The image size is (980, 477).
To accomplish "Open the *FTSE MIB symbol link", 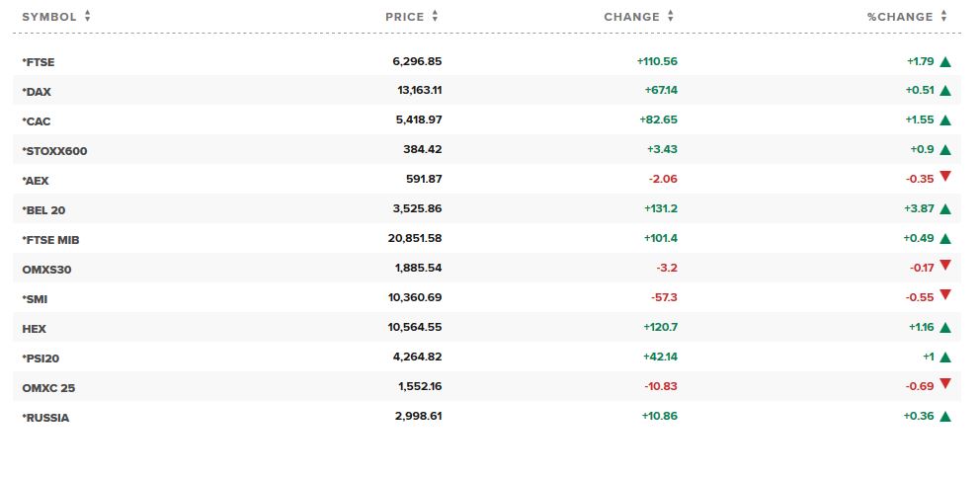I will [x=50, y=240].
